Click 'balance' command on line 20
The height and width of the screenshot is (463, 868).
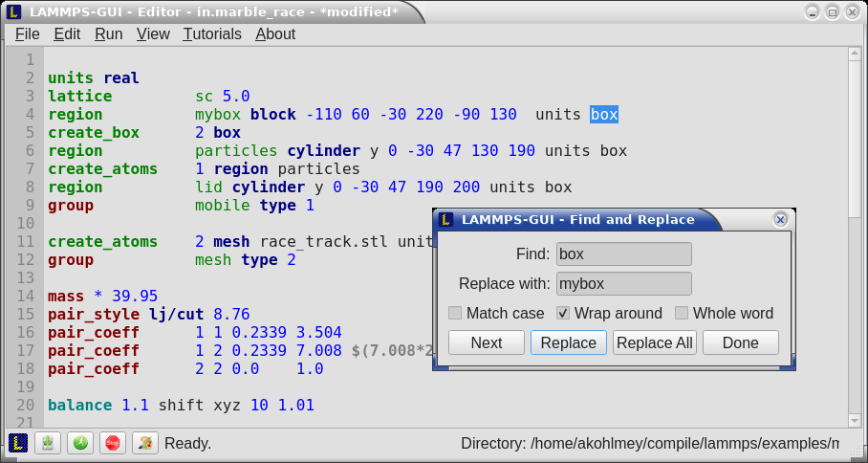(x=80, y=406)
